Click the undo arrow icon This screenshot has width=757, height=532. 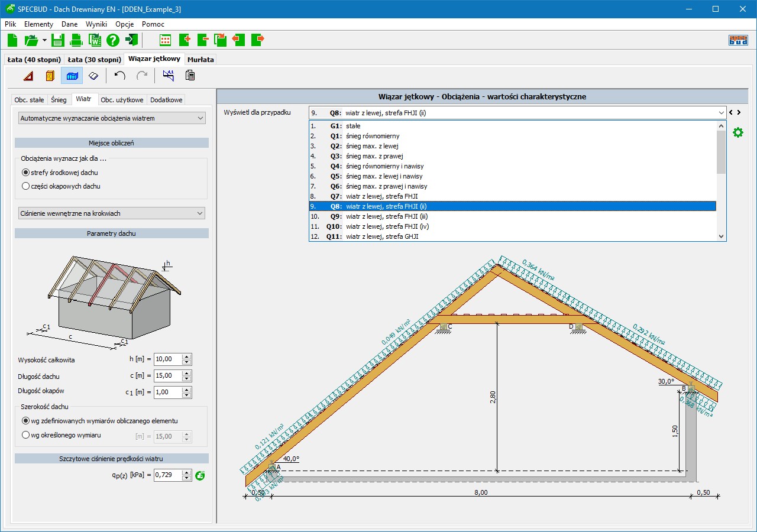(x=120, y=76)
